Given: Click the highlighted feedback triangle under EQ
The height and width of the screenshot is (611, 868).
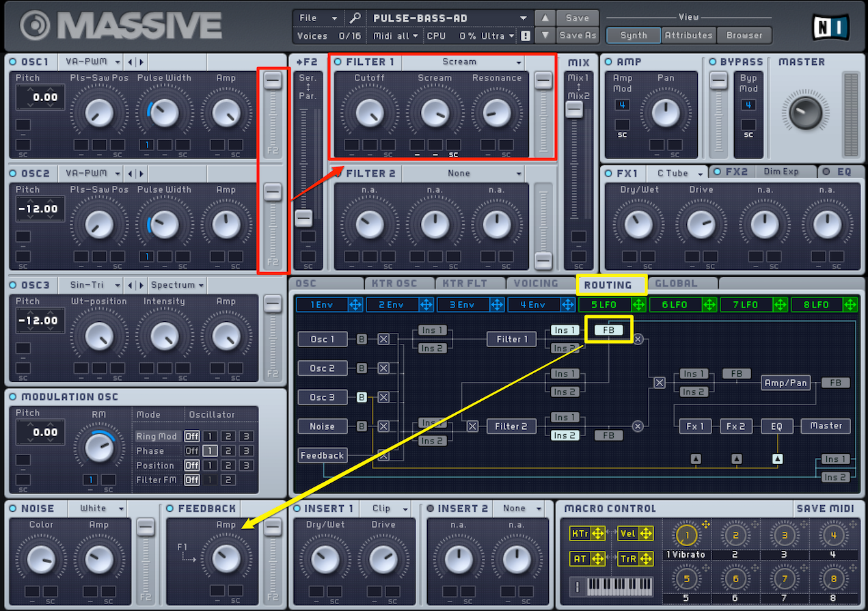Looking at the screenshot, I should point(777,459).
